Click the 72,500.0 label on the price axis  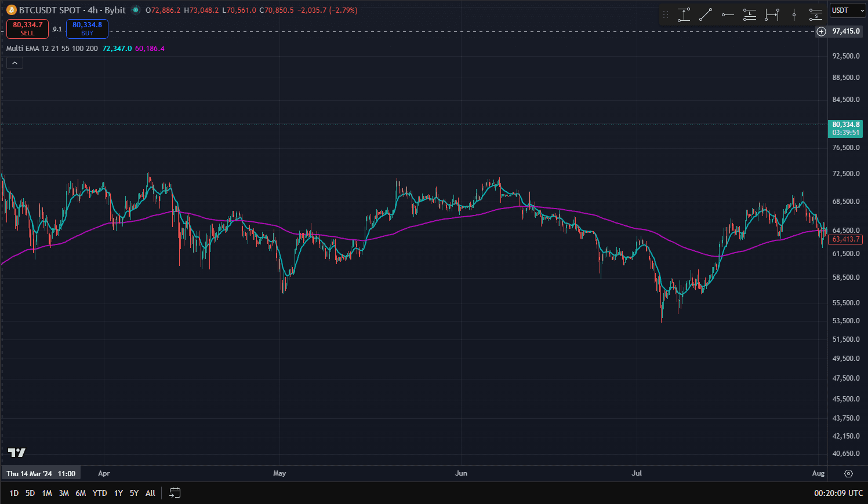click(x=846, y=174)
